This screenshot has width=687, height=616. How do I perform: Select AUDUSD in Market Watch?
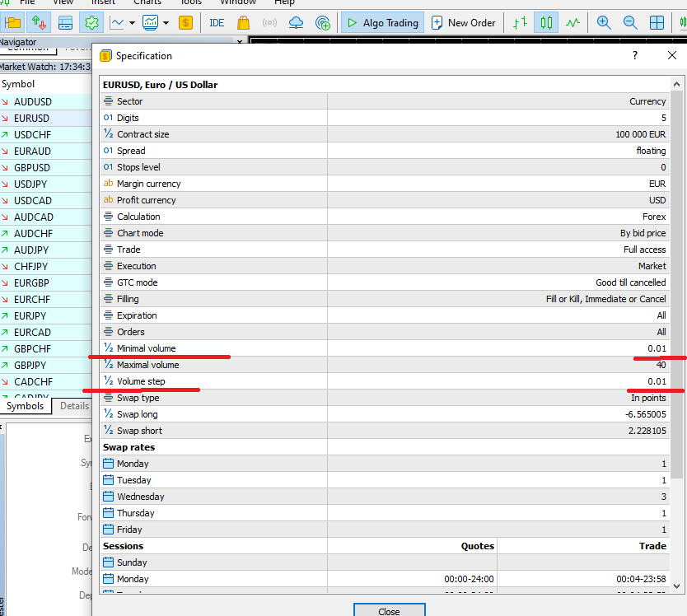click(45, 101)
